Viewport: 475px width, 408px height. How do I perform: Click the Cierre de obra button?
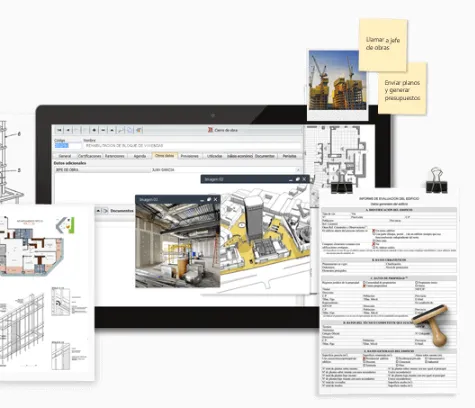point(223,130)
